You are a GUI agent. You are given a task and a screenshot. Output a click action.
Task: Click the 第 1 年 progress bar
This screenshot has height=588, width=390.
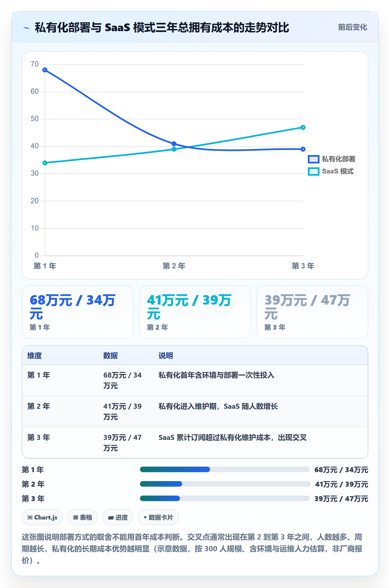point(225,469)
